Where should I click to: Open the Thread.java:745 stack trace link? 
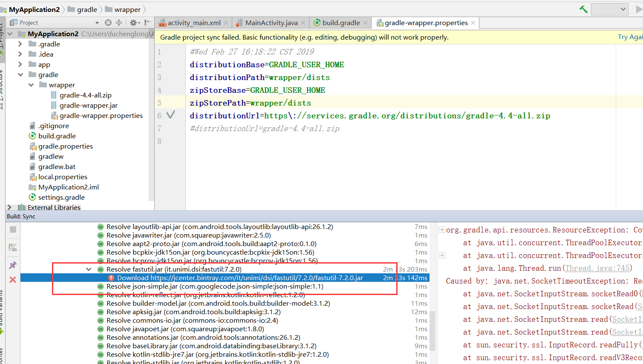pyautogui.click(x=597, y=268)
